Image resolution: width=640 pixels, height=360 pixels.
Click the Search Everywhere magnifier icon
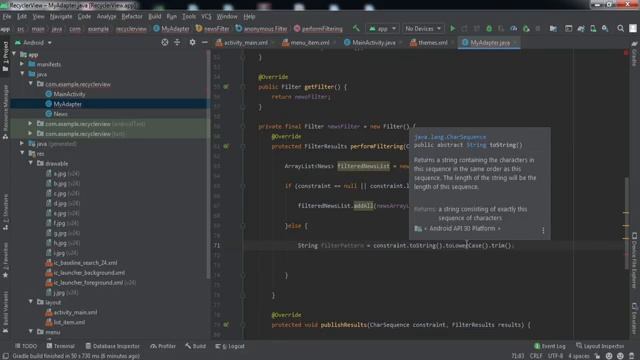coord(620,29)
